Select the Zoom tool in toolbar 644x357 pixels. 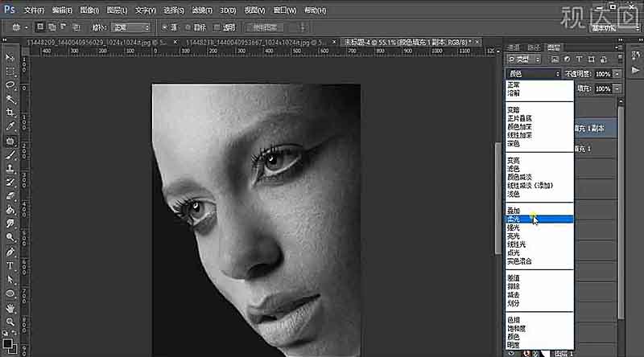pos(10,322)
